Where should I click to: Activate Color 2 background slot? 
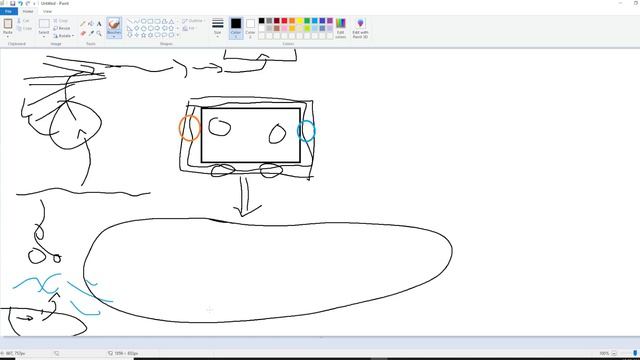pos(250,28)
